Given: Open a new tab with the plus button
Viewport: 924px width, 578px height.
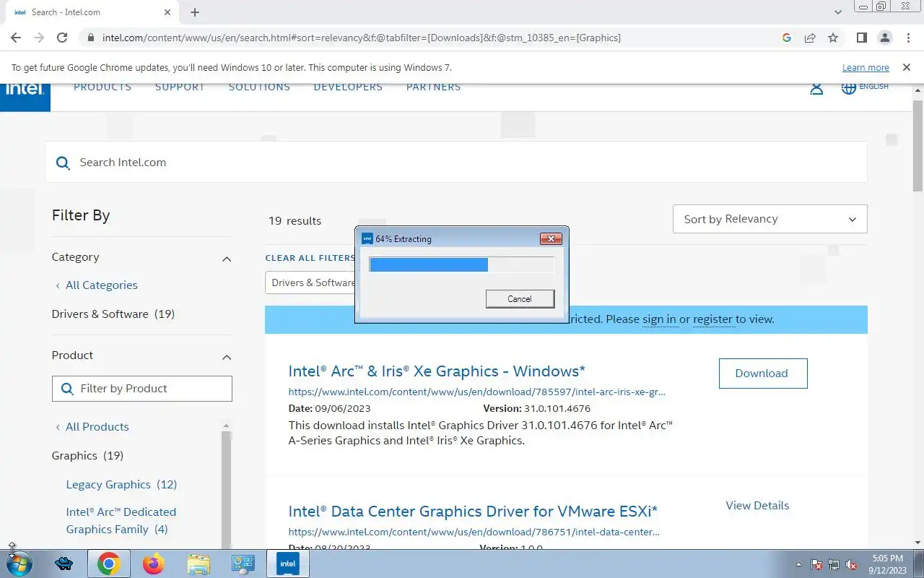Looking at the screenshot, I should pyautogui.click(x=195, y=12).
